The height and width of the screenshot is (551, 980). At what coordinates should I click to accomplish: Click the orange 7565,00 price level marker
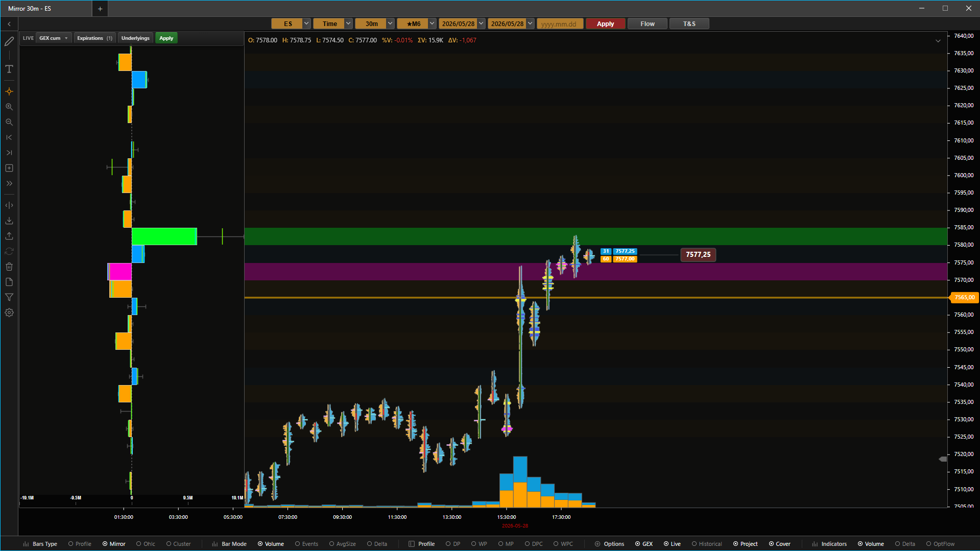point(964,297)
